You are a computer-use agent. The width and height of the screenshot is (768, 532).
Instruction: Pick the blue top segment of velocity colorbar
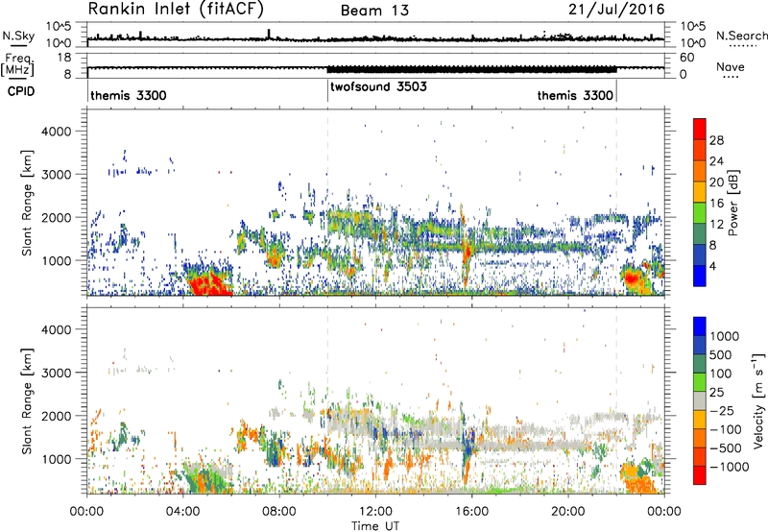click(x=700, y=326)
